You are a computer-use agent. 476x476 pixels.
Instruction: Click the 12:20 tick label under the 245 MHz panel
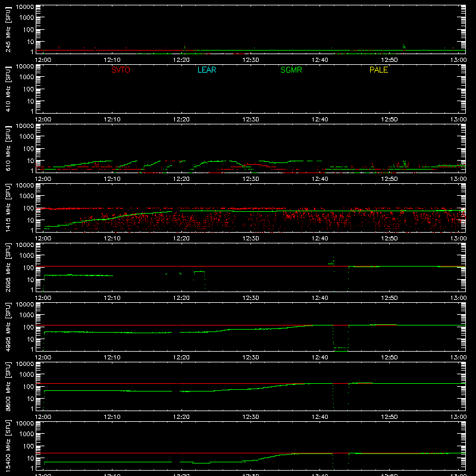tap(181, 60)
